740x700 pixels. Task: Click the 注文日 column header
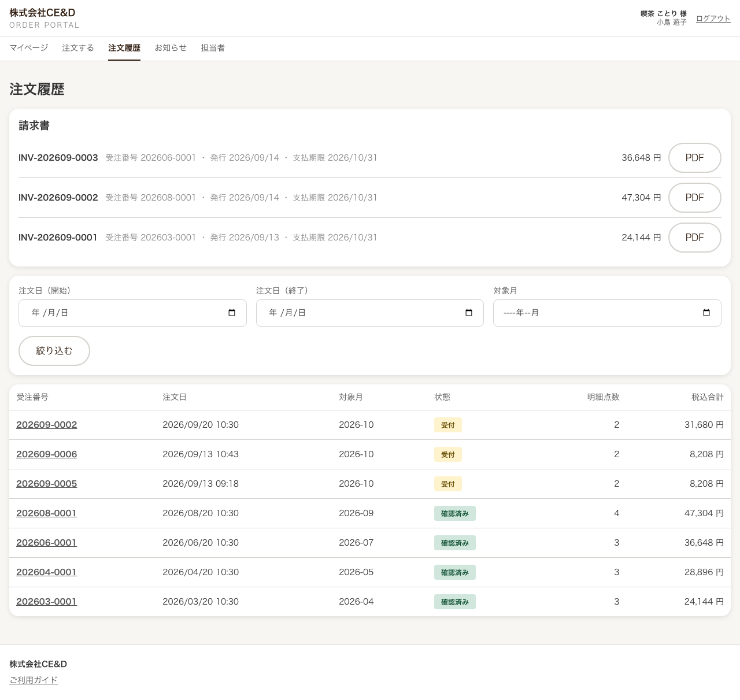click(175, 397)
